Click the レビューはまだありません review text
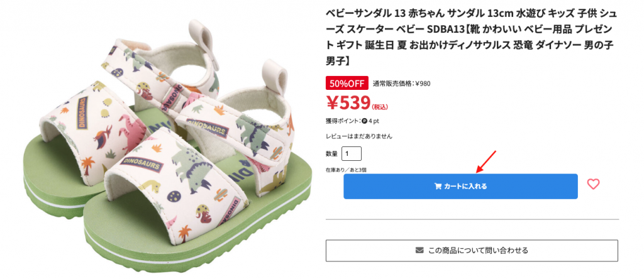The image size is (644, 279). tap(358, 136)
